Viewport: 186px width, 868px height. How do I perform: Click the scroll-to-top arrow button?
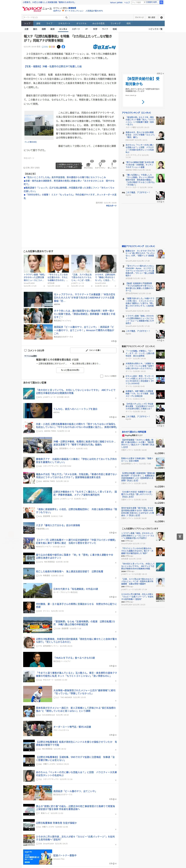click(180, 537)
